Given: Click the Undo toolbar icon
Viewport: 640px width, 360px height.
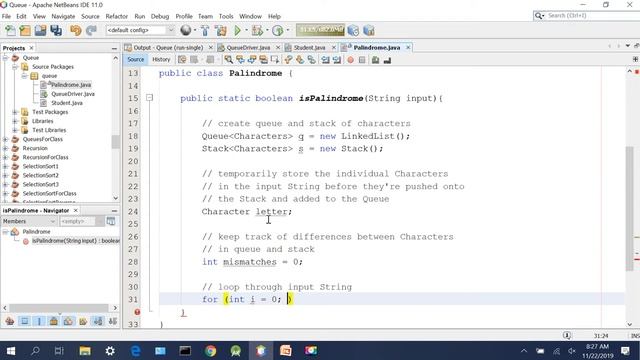Looking at the screenshot, I should tap(76, 31).
